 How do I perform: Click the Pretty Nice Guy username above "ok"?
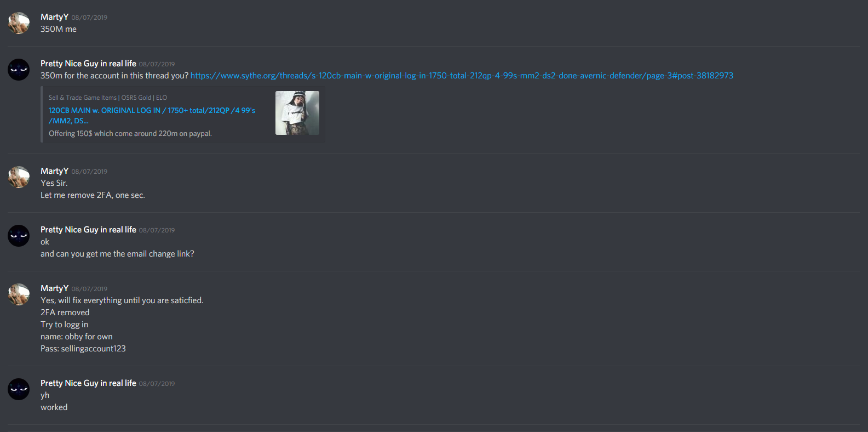click(x=88, y=230)
